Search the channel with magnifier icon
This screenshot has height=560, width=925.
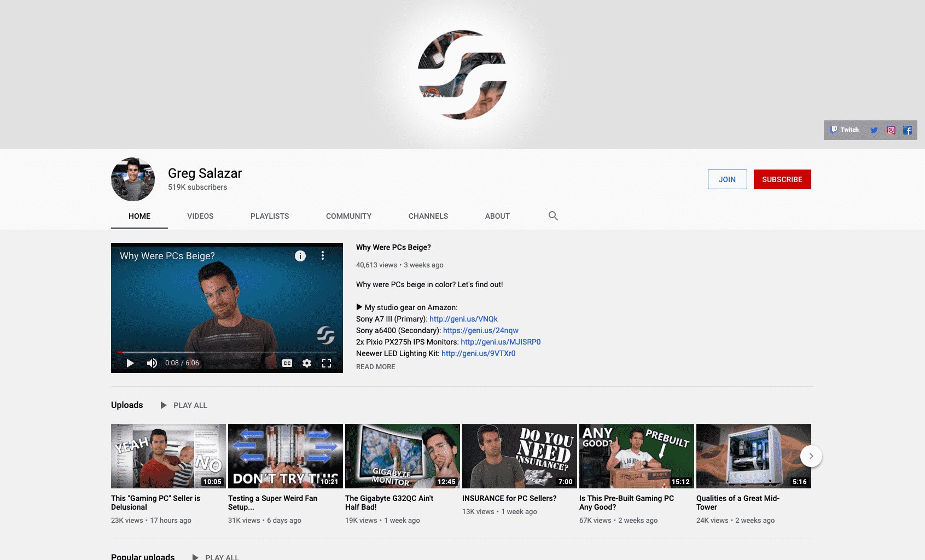click(553, 216)
